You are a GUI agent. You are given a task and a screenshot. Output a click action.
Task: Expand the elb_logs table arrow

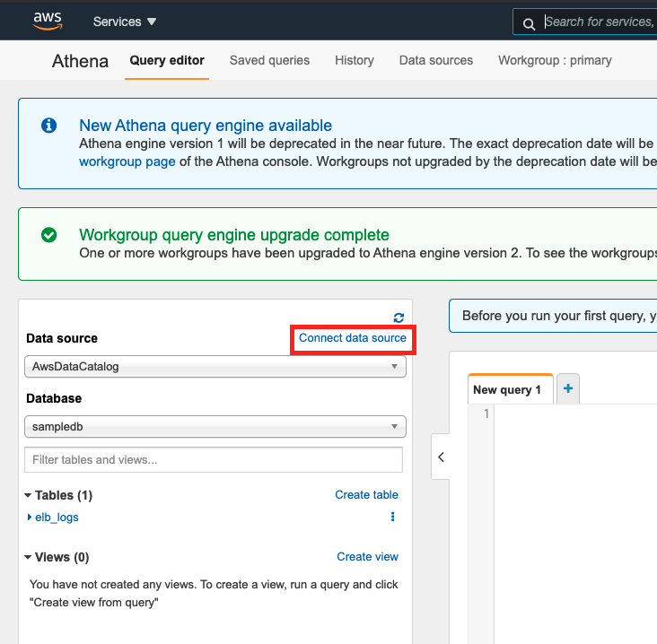(x=30, y=518)
